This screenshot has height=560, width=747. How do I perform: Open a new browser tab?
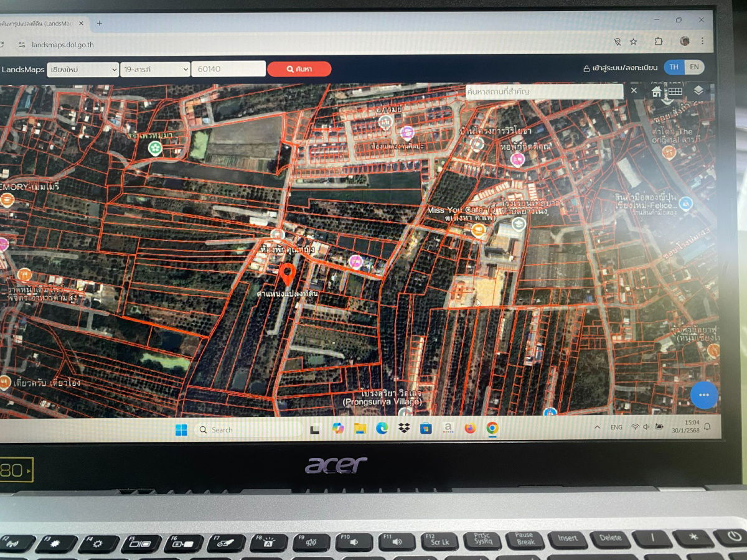point(99,23)
